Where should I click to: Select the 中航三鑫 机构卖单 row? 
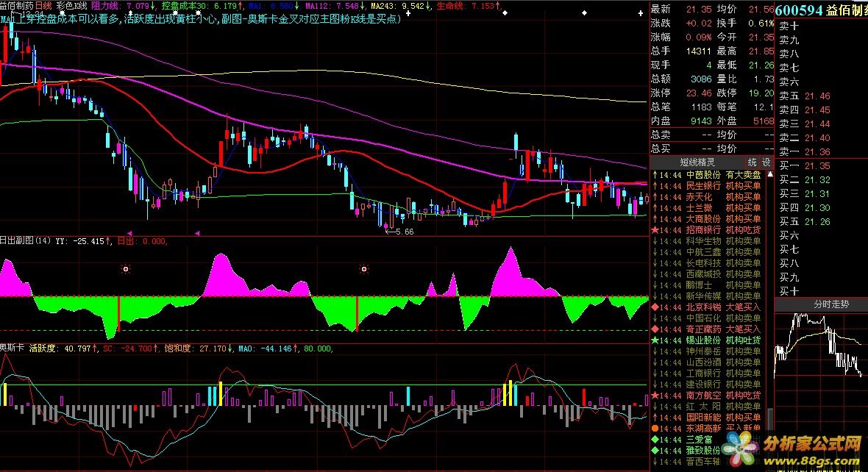709,252
